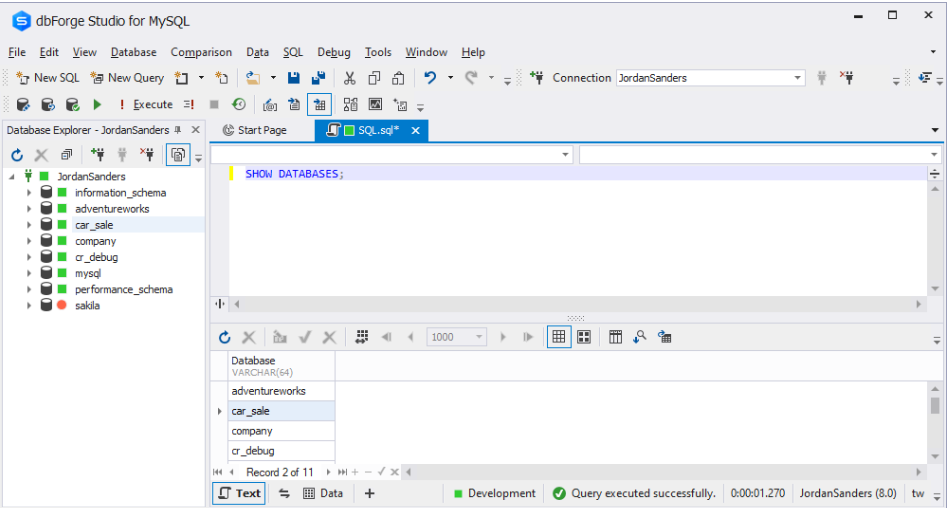Pin the Database Explorer panel
The image size is (949, 508).
[x=178, y=130]
